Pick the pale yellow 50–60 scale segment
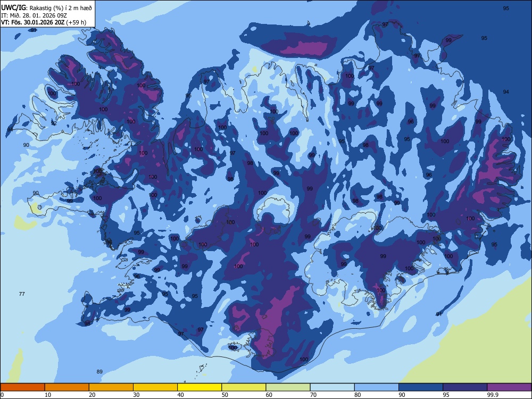 (x=244, y=387)
